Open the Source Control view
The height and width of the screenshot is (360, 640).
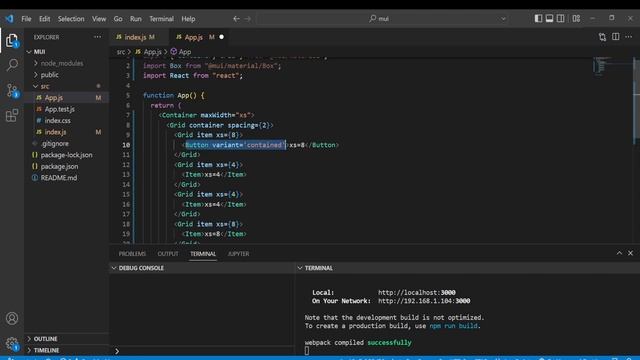(12, 90)
